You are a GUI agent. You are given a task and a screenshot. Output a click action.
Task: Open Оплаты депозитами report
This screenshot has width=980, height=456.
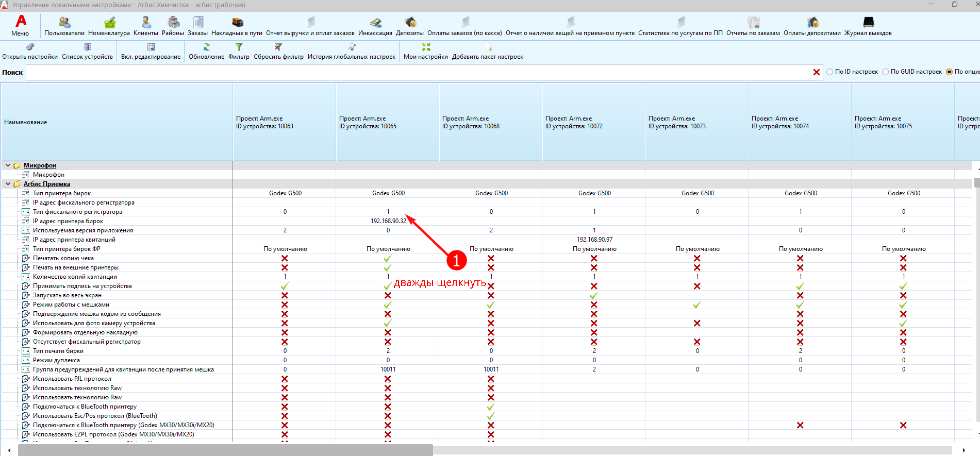(x=812, y=26)
